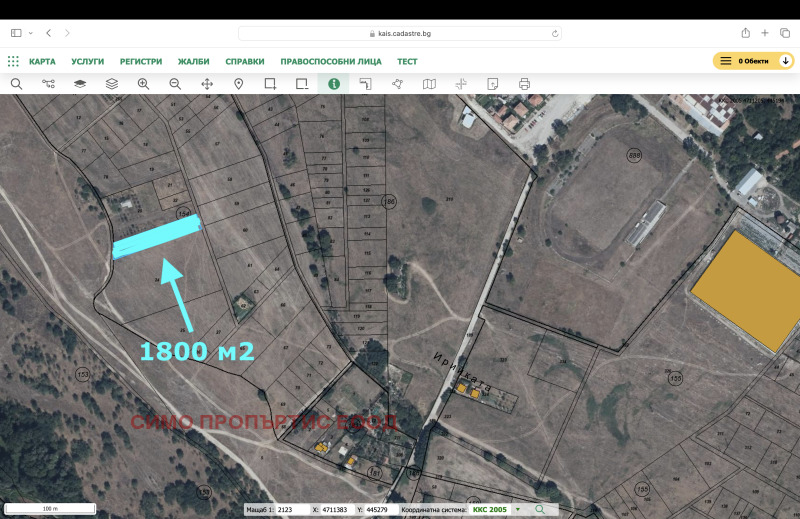This screenshot has height=519, width=800.
Task: Open the Safari share menu
Action: click(745, 33)
